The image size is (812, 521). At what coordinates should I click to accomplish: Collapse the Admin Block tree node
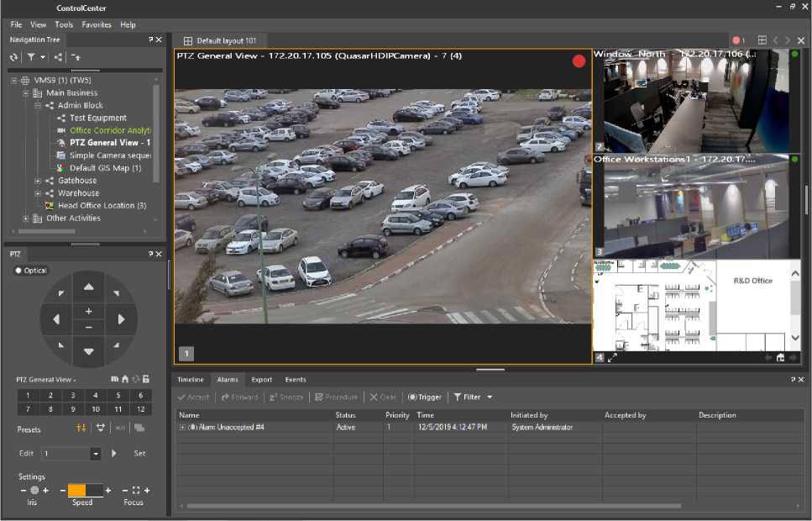pos(38,106)
